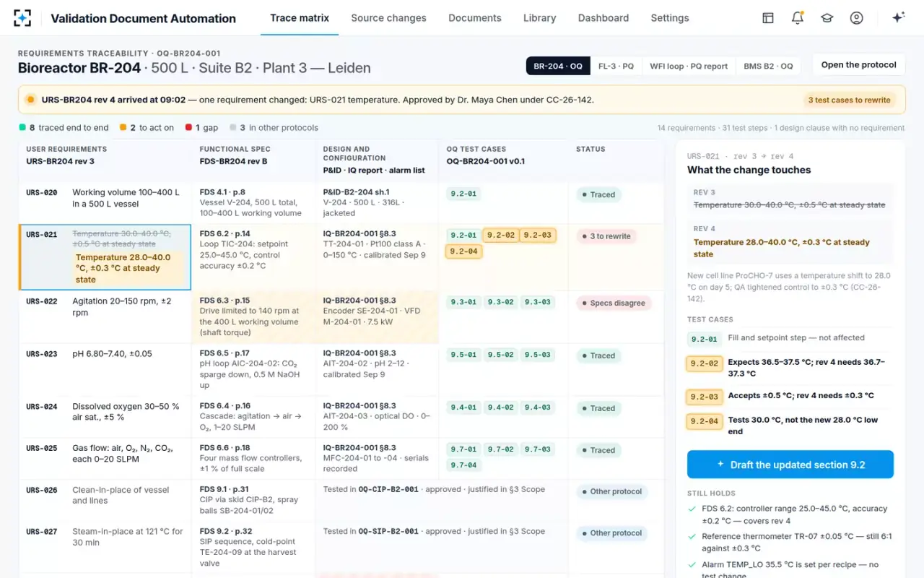The height and width of the screenshot is (578, 924).
Task: Open the OQ-SIP-B2-001 protocol link
Action: click(388, 531)
